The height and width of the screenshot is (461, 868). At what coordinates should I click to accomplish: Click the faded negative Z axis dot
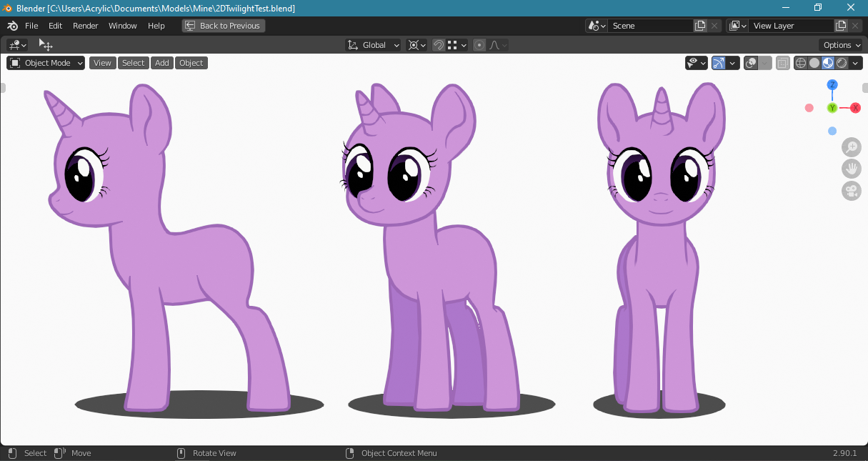click(x=832, y=131)
